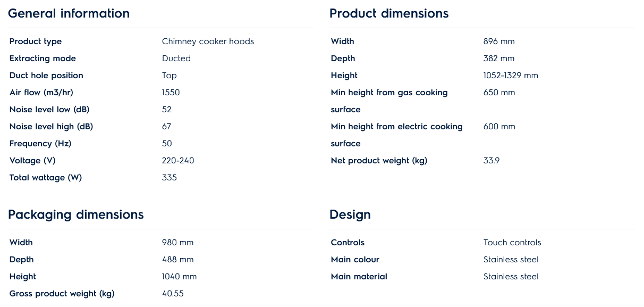Click the Main colour label
The height and width of the screenshot is (307, 644).
pos(355,260)
